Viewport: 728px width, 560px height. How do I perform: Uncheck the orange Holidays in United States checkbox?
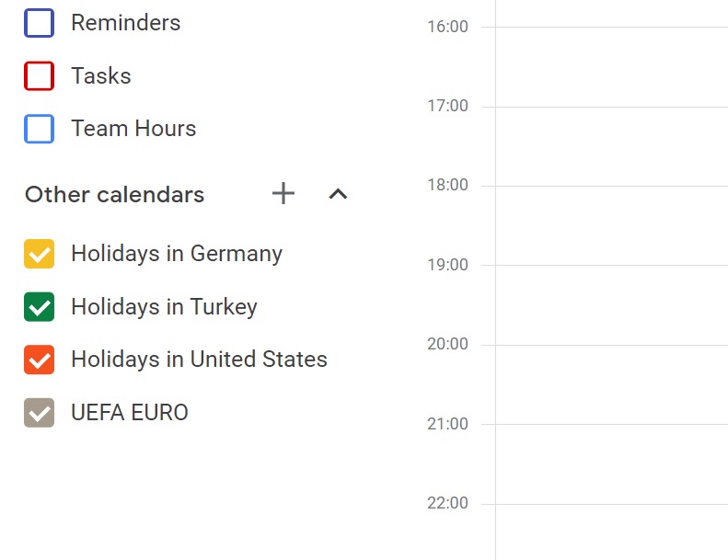pos(39,360)
